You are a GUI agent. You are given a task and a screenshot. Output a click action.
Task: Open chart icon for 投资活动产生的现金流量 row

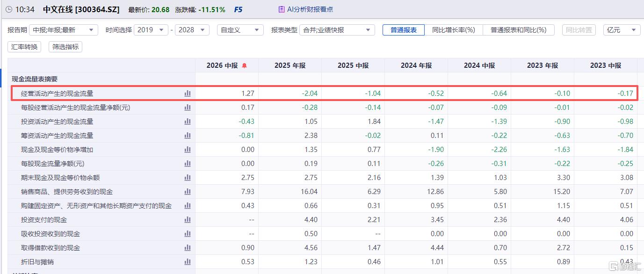tap(188, 122)
